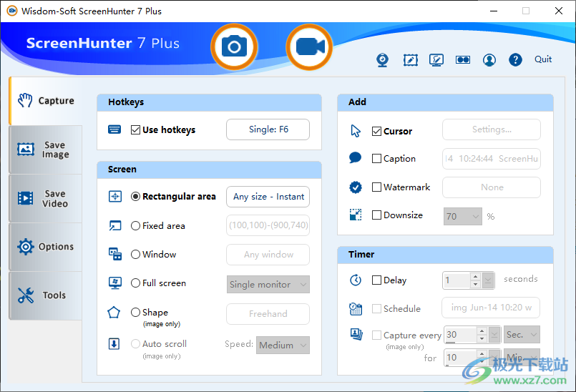576x392 pixels.
Task: Click the Schedule calendar icon
Action: 356,309
